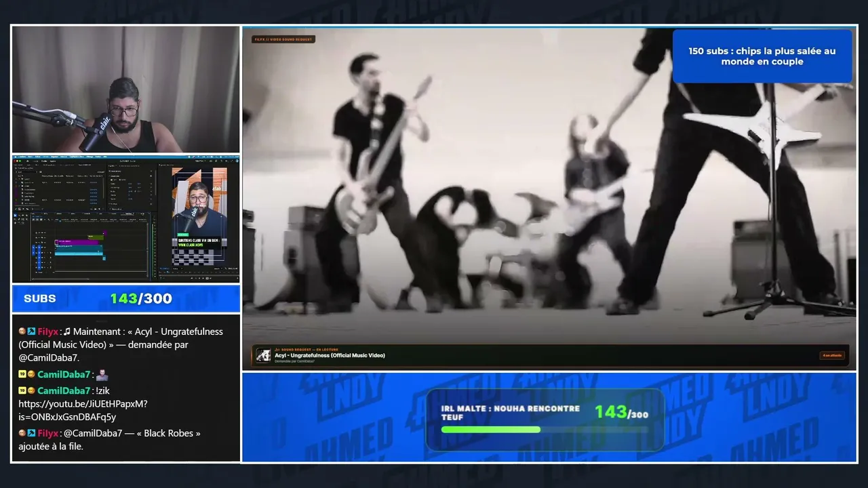
Task: Select the purple clip in the Premiere timeline
Action: tap(77, 241)
